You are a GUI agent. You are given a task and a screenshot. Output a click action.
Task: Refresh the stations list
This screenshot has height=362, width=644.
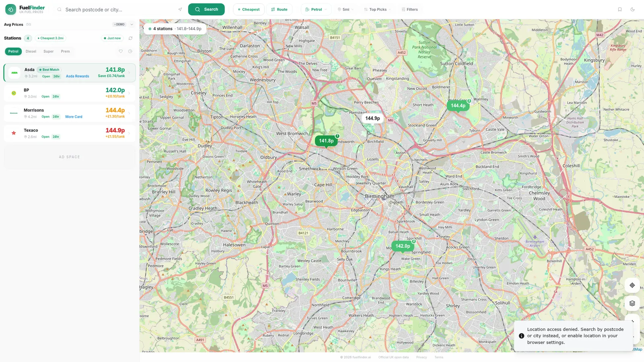point(130,38)
